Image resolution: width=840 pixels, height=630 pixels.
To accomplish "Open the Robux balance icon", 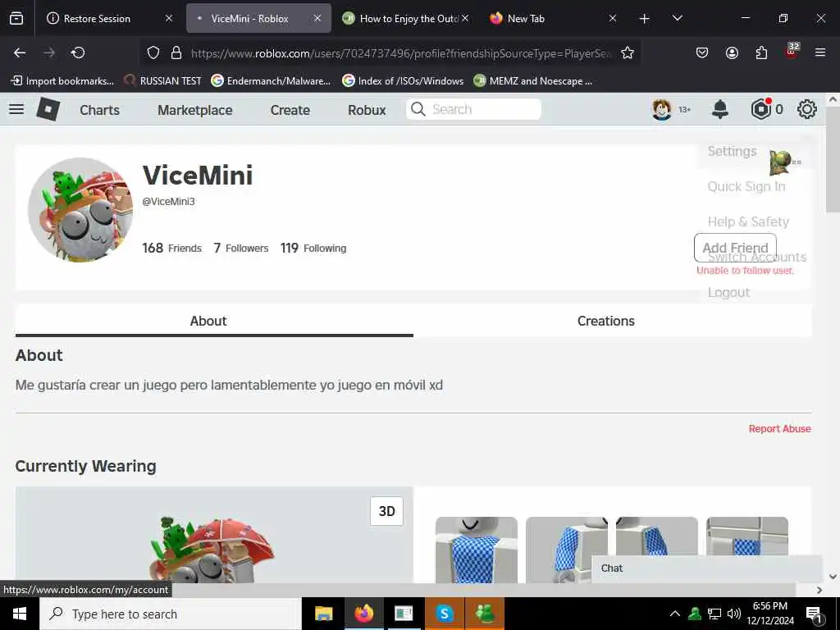I will [x=760, y=109].
